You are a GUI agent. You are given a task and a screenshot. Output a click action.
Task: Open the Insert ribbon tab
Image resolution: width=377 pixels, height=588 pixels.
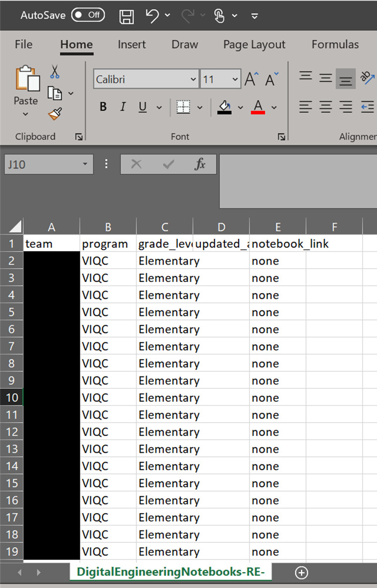click(x=131, y=44)
